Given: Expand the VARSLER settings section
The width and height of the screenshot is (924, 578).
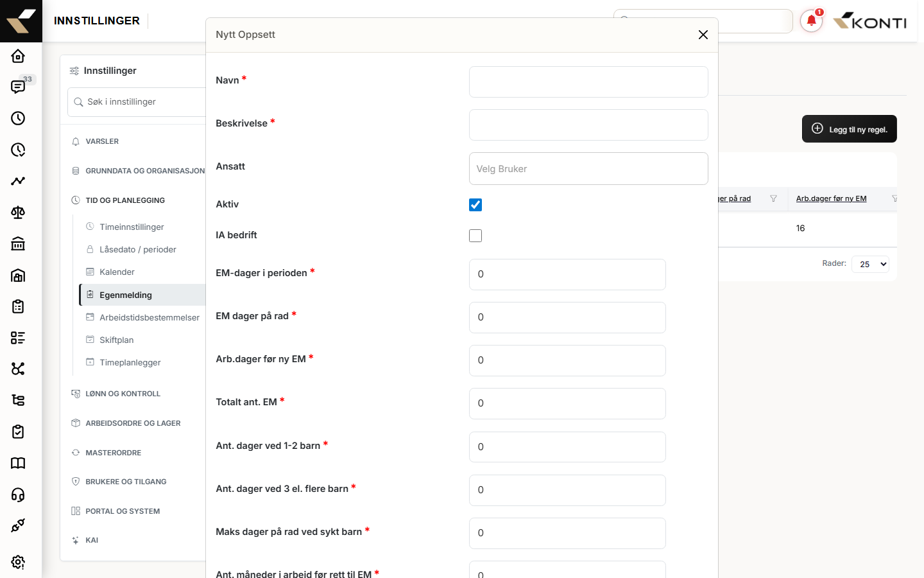Looking at the screenshot, I should click(x=102, y=141).
